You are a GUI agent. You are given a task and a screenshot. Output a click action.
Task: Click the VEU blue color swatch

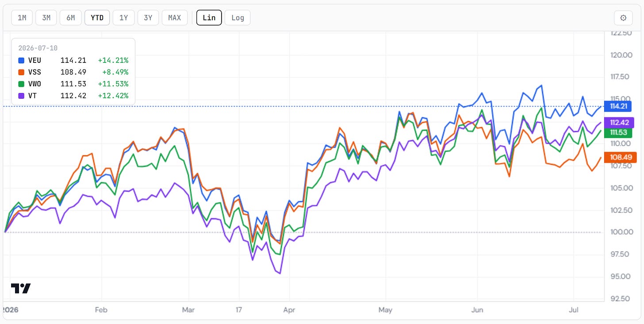(21, 60)
